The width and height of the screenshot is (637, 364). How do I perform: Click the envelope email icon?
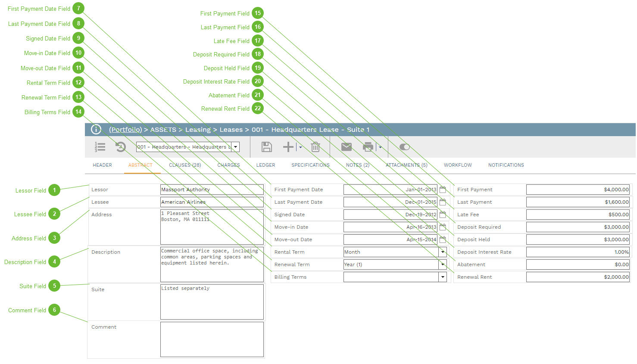click(347, 147)
